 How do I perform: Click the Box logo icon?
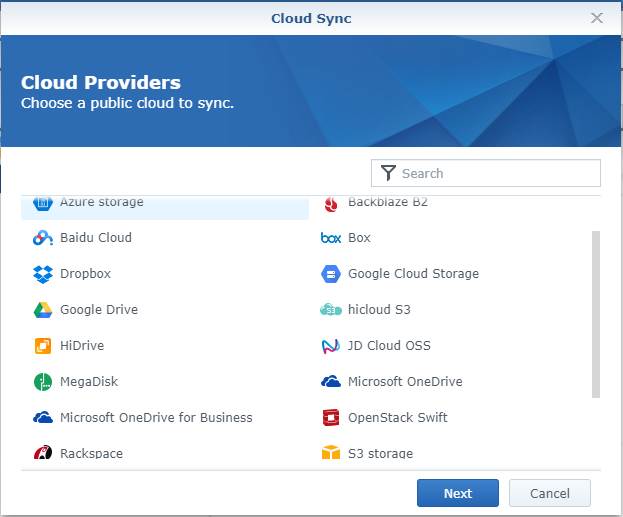point(331,238)
